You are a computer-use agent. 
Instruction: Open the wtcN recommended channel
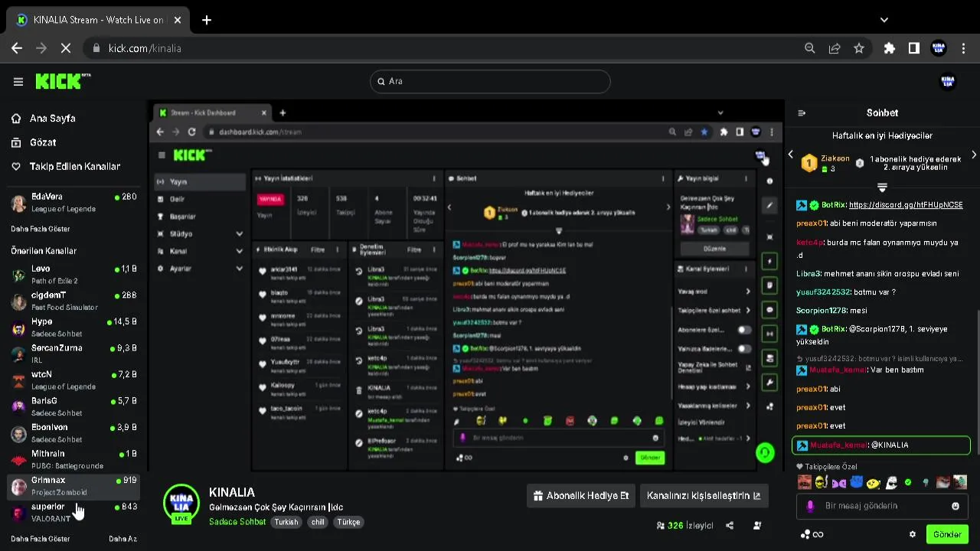(x=73, y=380)
